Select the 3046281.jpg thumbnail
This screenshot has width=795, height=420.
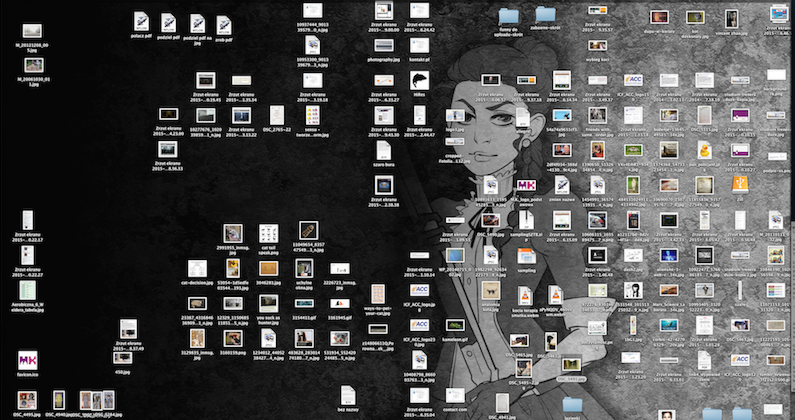268,268
